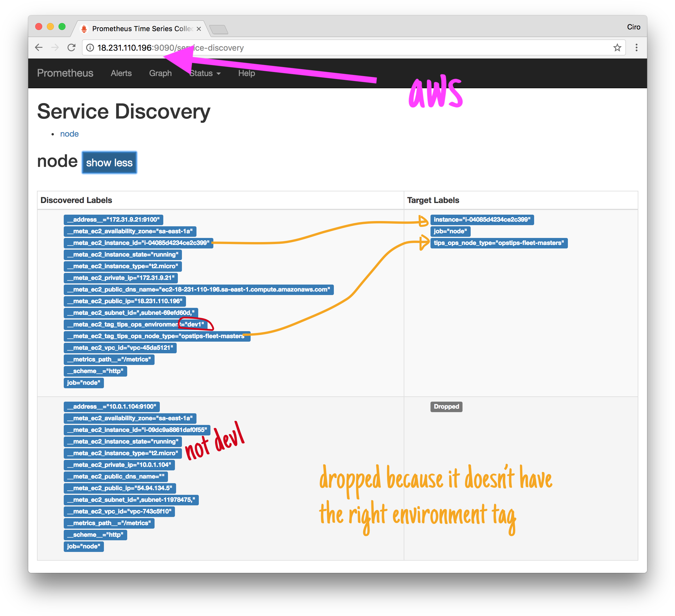Screen dimensions: 675x616
Task: Open the Alerts page
Action: click(x=121, y=73)
